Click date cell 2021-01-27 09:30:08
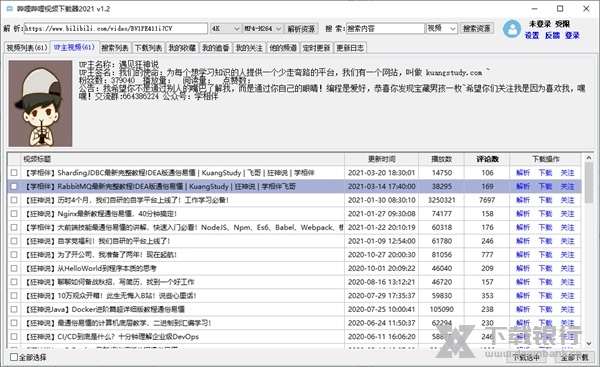The height and width of the screenshot is (367, 600). pyautogui.click(x=382, y=214)
